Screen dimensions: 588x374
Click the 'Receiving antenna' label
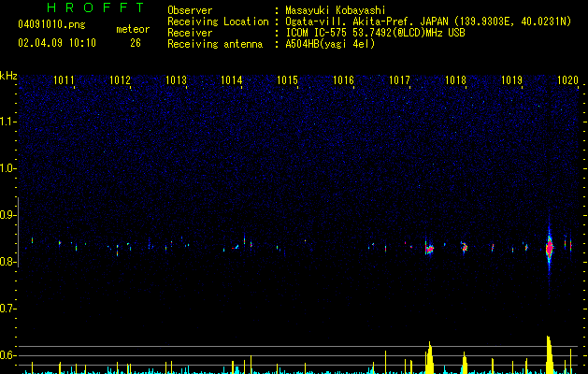(x=215, y=44)
